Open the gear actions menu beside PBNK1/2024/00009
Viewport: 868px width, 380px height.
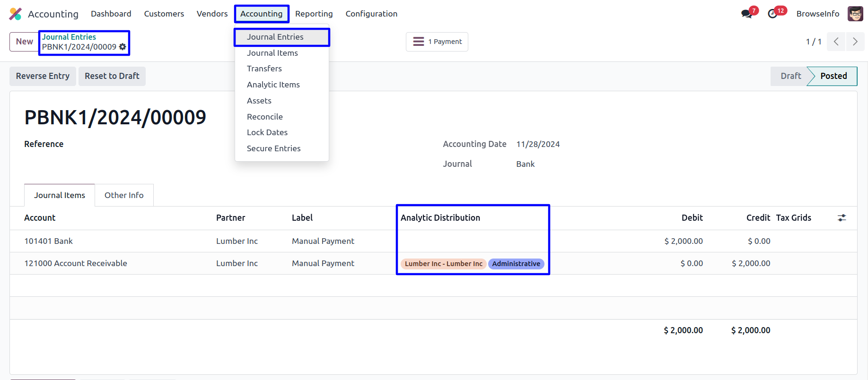click(123, 47)
